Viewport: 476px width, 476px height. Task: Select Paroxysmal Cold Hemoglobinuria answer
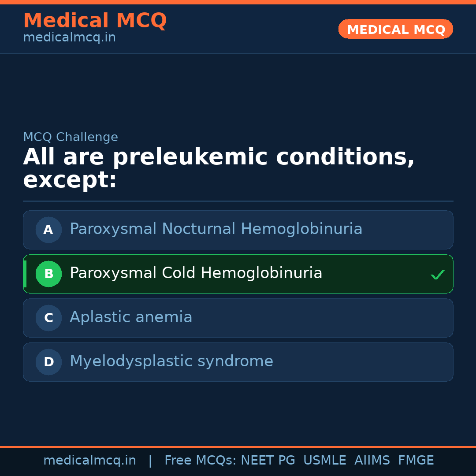pyautogui.click(x=196, y=273)
